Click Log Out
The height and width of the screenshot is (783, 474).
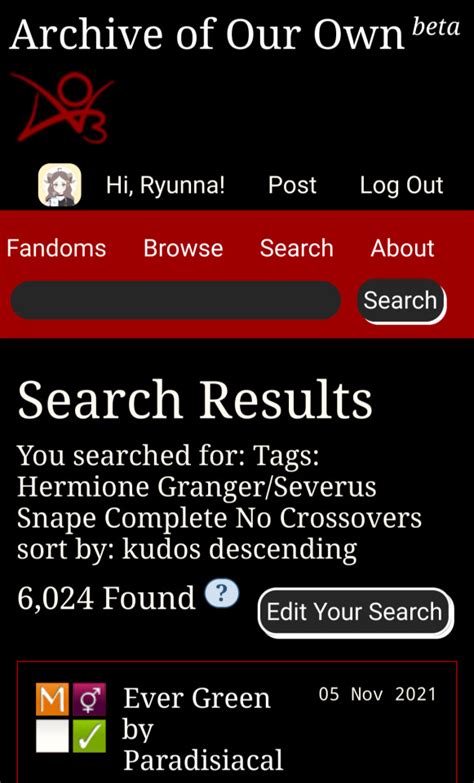(x=402, y=185)
